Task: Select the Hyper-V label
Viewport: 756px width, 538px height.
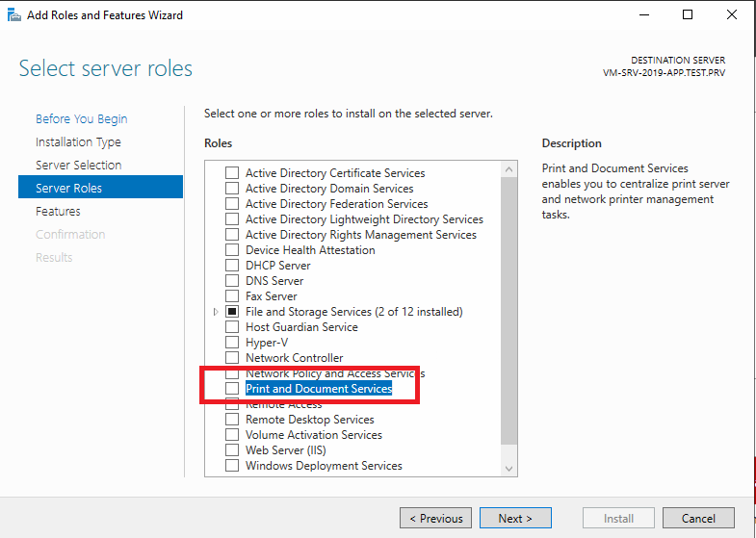Action: [267, 343]
